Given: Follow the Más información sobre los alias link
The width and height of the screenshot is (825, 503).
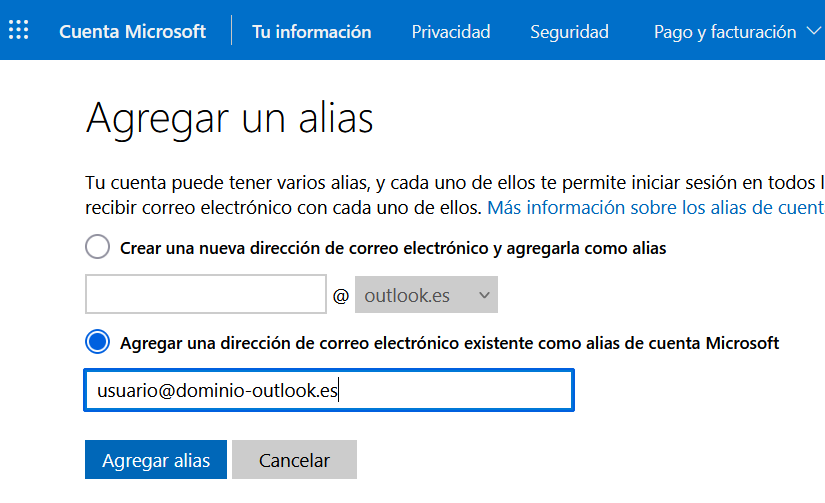Looking at the screenshot, I should [656, 207].
